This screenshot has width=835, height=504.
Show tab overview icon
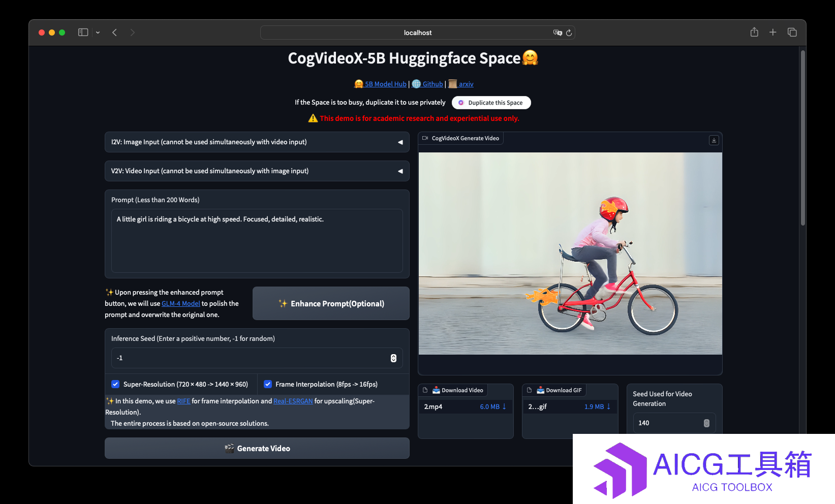(x=792, y=32)
